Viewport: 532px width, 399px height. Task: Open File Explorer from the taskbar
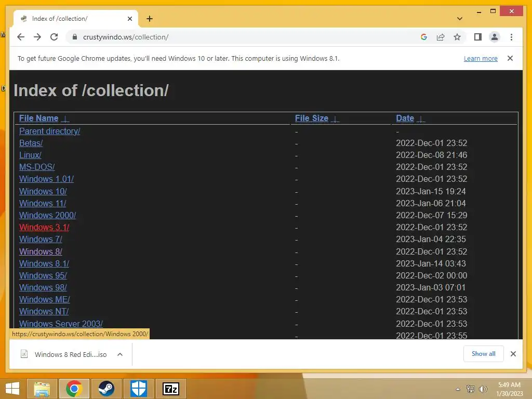click(x=42, y=389)
